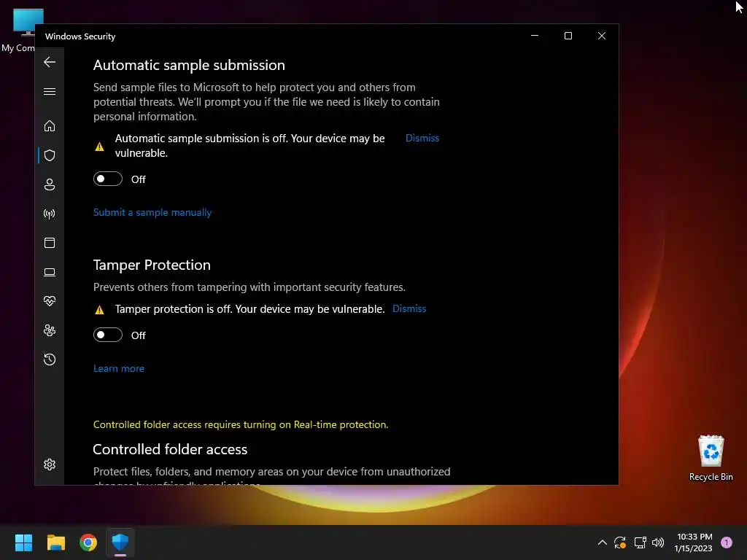Screen dimensions: 747x560
Task: Open Firewall & network protection icon
Action: pyautogui.click(x=50, y=214)
